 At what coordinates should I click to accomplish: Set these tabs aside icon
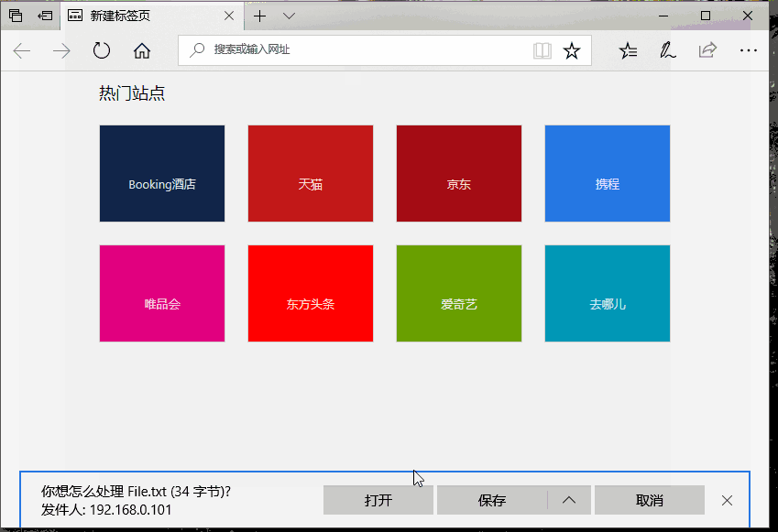click(x=45, y=16)
